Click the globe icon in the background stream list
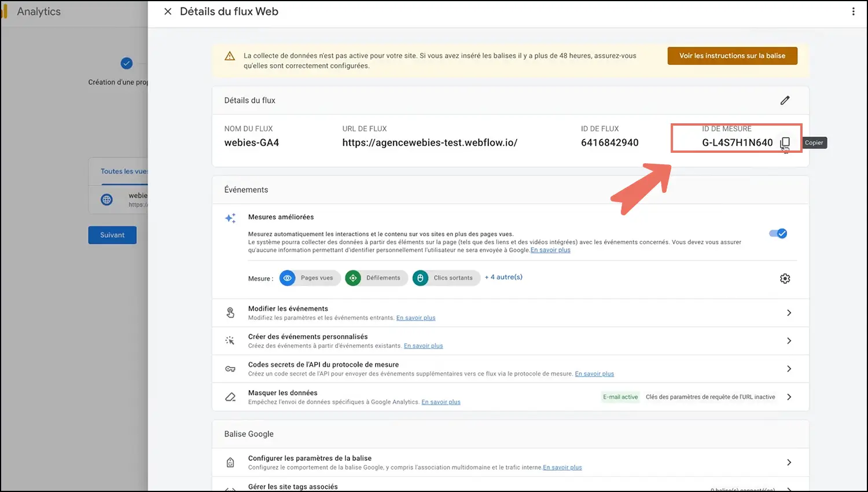 [107, 200]
